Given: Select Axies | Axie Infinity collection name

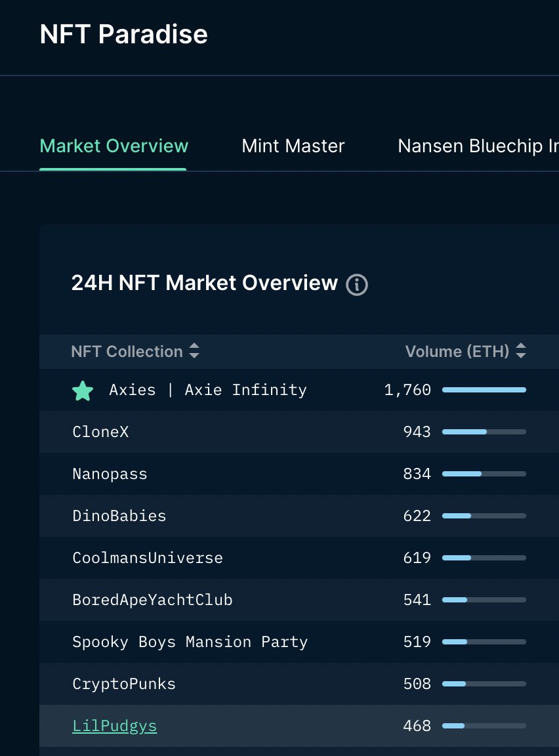Looking at the screenshot, I should point(208,390).
